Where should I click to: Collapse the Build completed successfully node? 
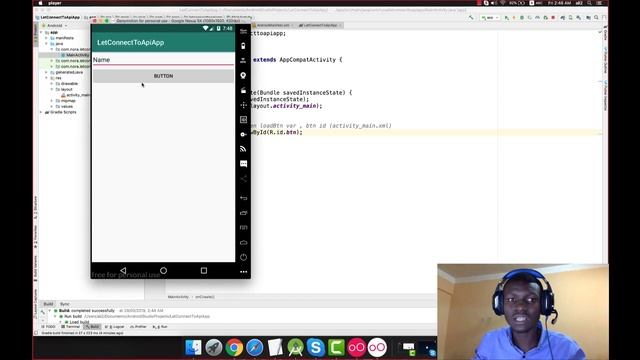click(50, 311)
